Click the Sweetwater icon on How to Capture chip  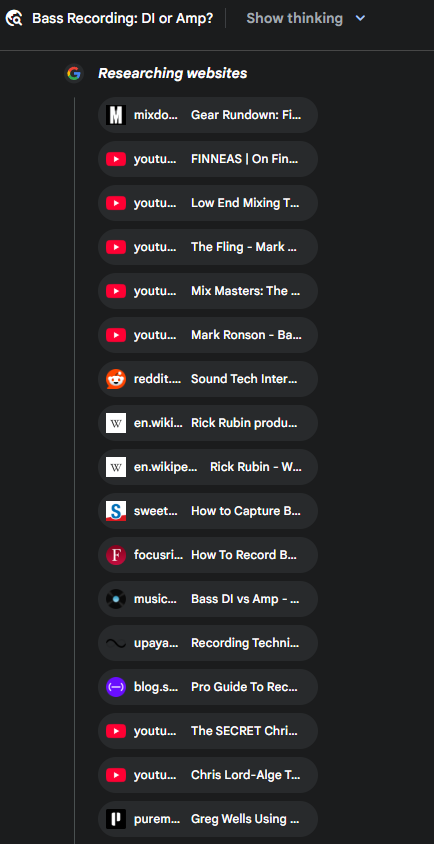(x=116, y=511)
